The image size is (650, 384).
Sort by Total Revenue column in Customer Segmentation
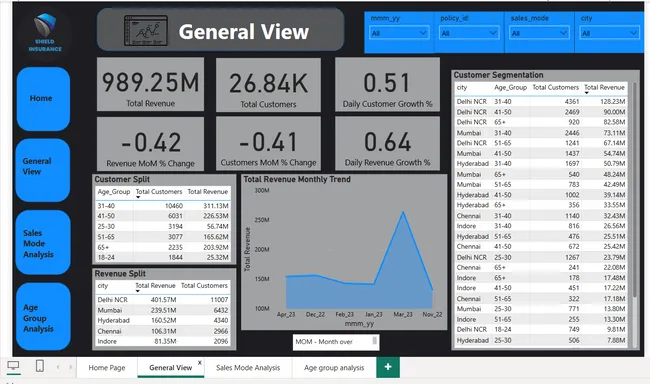coord(604,87)
